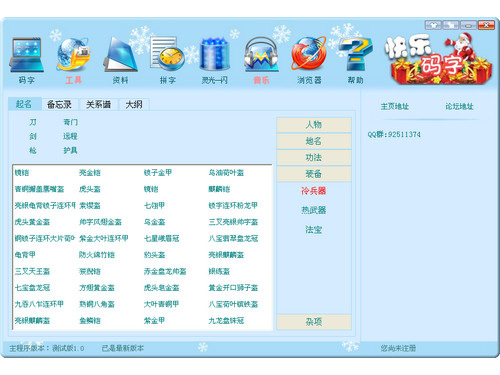Select the 法宝 subcategory
Image resolution: width=500 pixels, height=375 pixels.
click(314, 229)
